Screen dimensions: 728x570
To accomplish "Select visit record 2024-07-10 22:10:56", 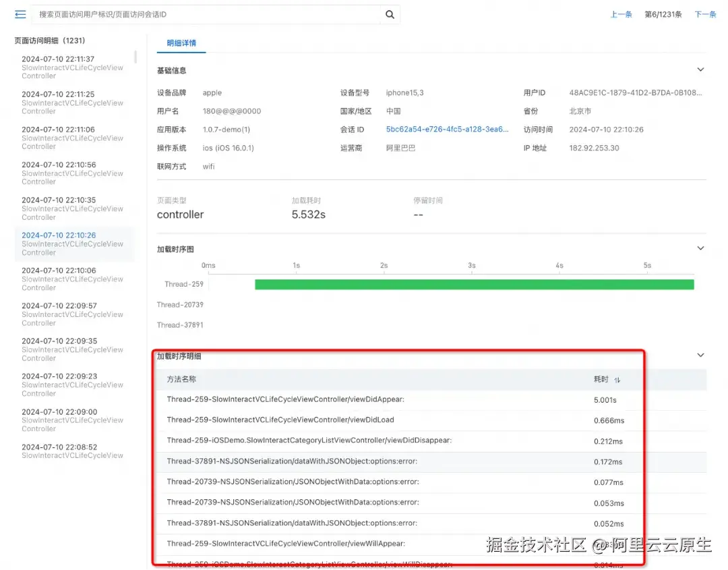I will coord(74,173).
